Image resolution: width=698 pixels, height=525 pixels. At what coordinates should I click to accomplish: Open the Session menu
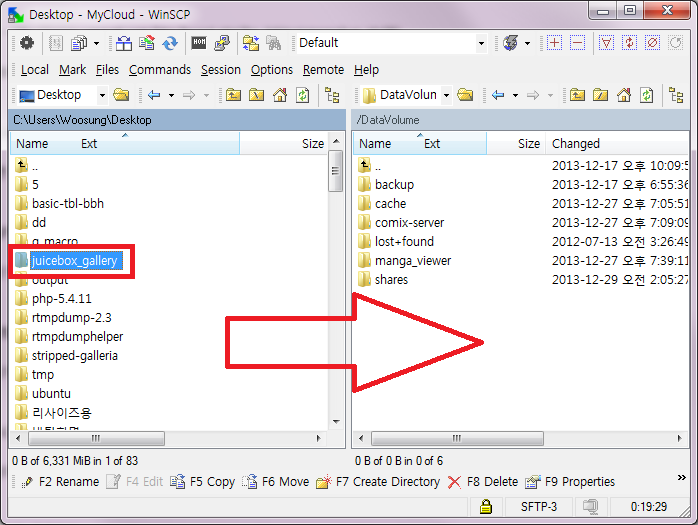220,70
